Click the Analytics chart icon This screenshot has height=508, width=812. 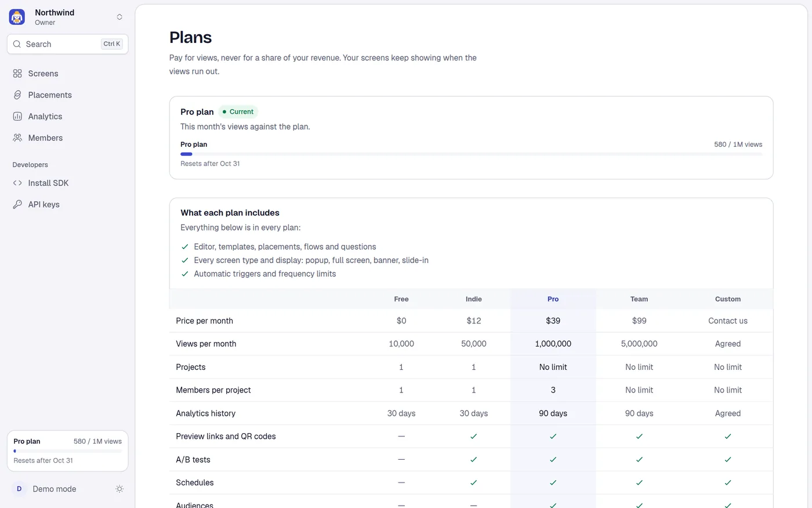point(17,117)
